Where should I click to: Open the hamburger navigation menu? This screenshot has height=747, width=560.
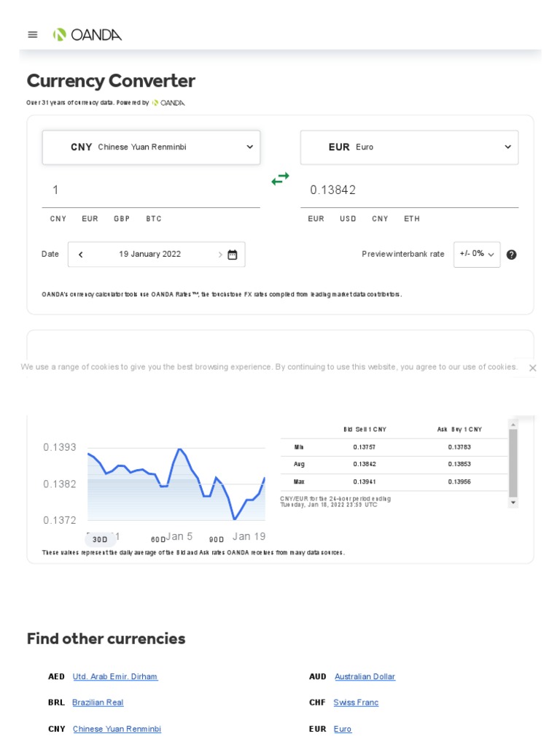click(32, 35)
